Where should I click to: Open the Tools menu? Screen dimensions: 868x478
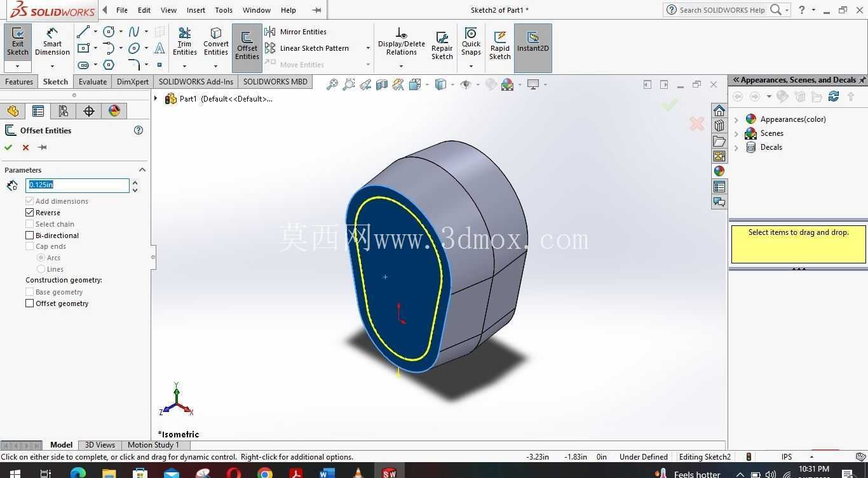click(224, 10)
